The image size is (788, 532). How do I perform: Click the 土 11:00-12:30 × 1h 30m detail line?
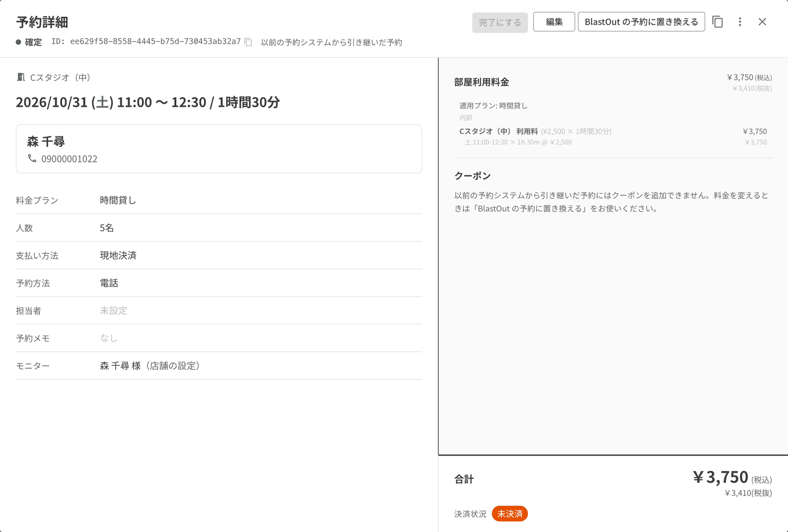click(x=518, y=142)
